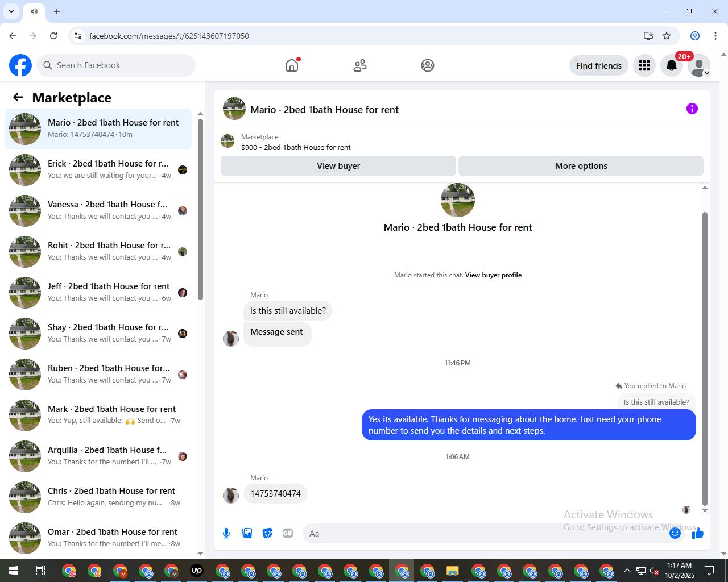Open the emoji picker smiley icon

675,533
